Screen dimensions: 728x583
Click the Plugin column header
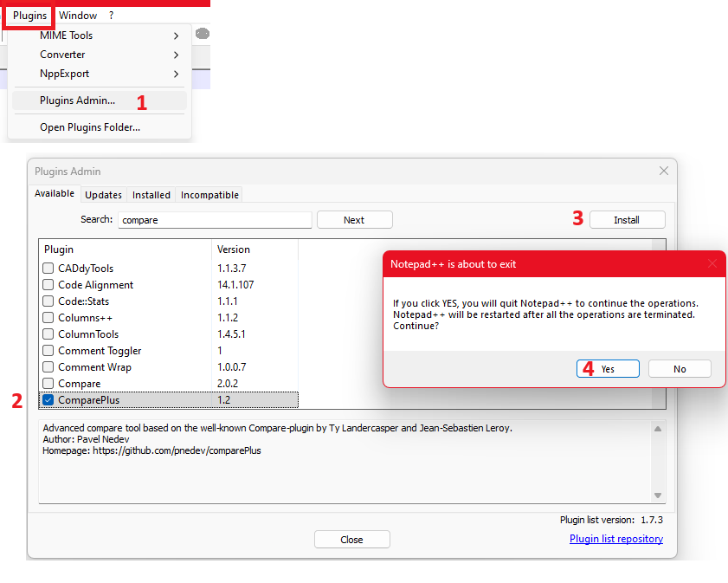(126, 249)
